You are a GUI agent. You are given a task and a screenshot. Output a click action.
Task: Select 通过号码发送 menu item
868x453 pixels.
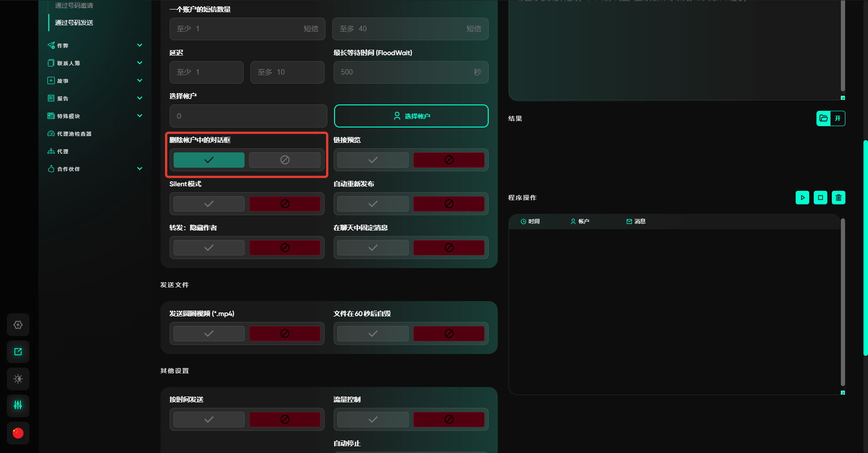point(74,23)
